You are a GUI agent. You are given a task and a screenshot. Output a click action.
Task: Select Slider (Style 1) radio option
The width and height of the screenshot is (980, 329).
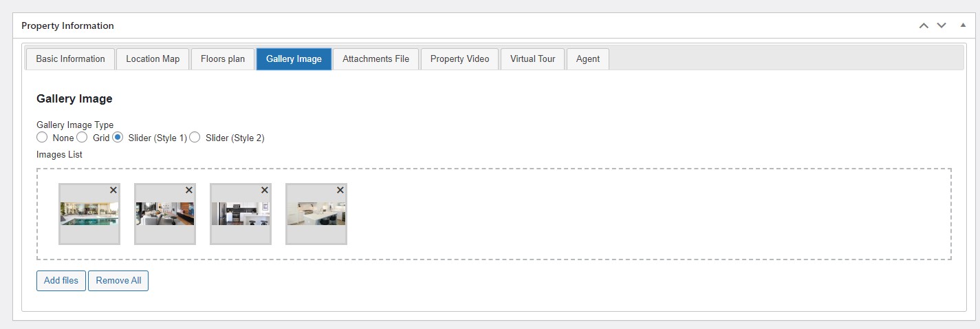118,138
